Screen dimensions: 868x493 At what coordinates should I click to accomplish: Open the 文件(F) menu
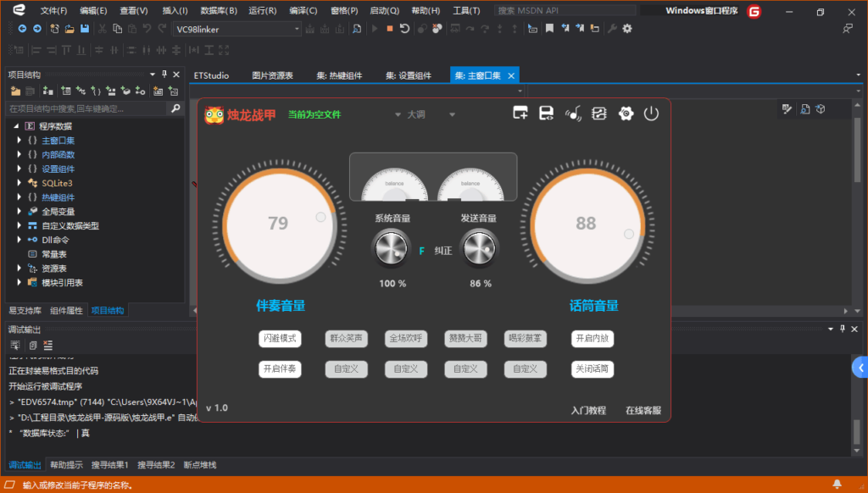53,10
